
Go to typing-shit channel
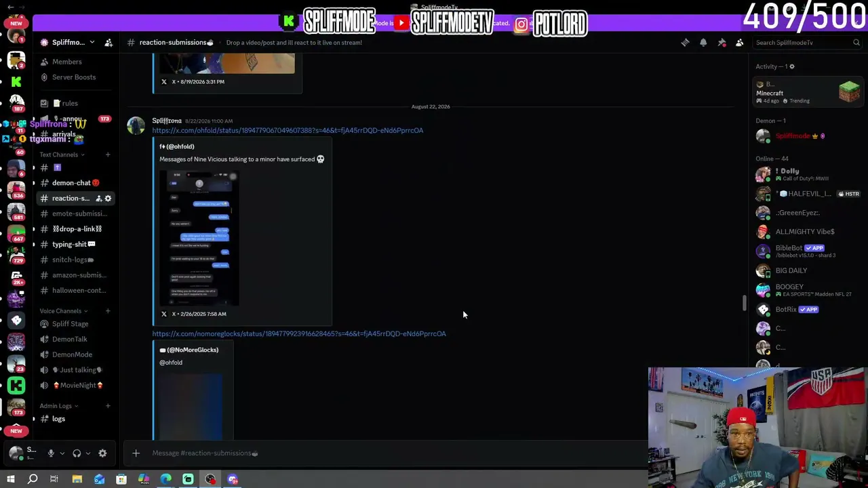75,245
